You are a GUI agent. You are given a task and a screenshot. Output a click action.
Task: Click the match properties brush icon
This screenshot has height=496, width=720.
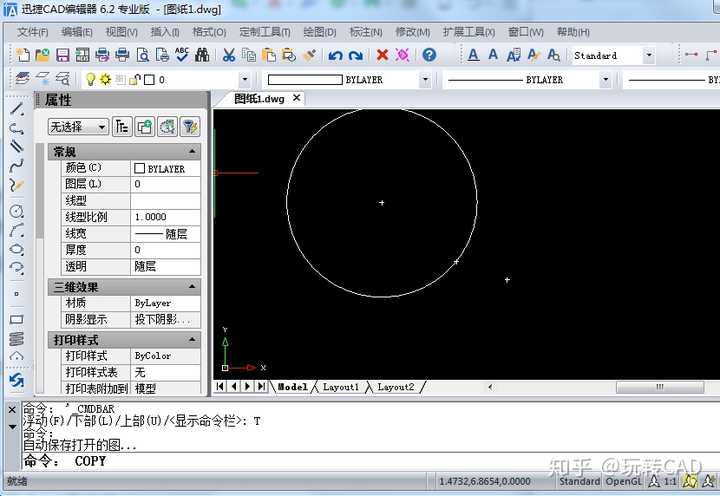point(309,55)
